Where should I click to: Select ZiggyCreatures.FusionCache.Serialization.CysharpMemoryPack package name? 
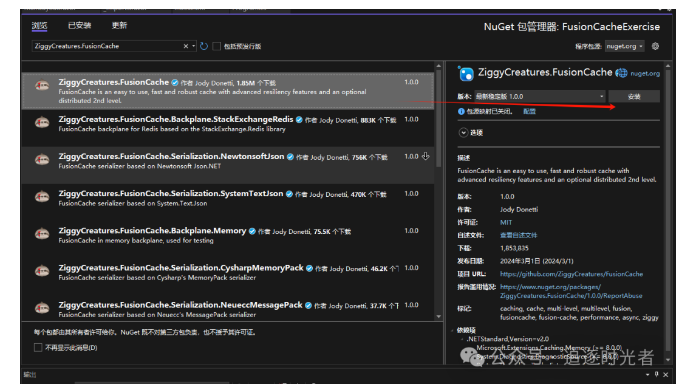181,268
